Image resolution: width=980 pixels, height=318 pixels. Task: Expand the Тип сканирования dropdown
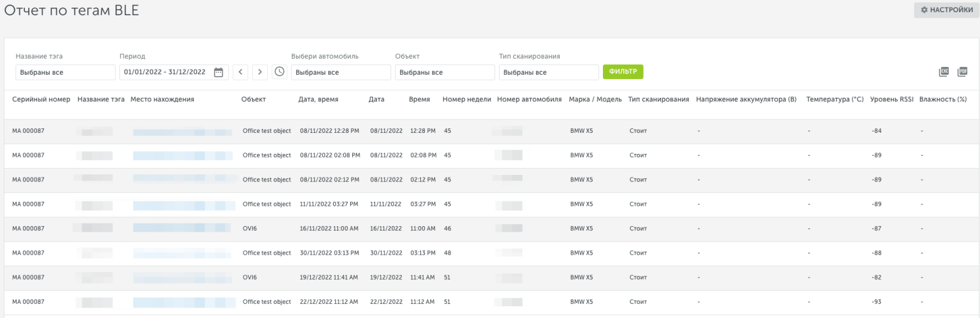coord(549,72)
